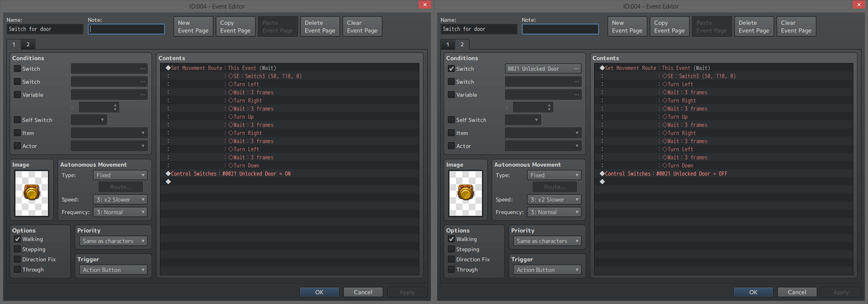Open ellipsis picker for Variable in left editor
The height and width of the screenshot is (304, 868).
tap(142, 95)
